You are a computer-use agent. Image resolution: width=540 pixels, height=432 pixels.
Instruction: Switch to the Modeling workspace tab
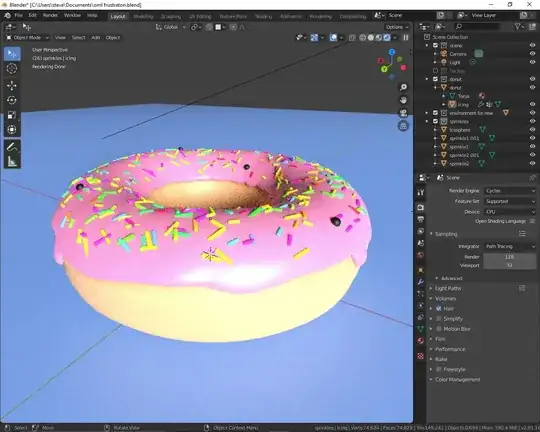(143, 17)
